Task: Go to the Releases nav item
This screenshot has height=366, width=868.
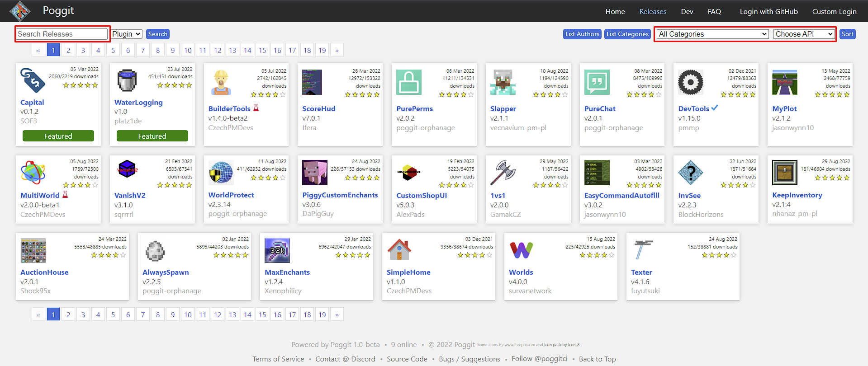Action: 653,12
